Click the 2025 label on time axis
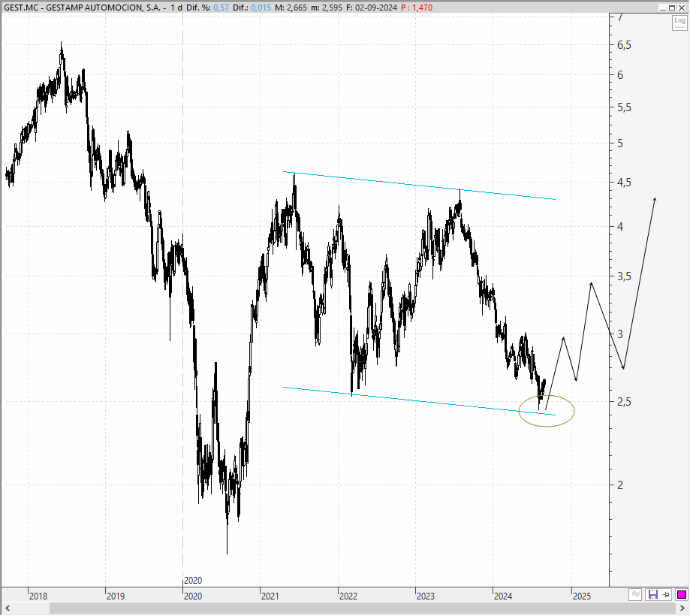Screen dimensions: 690x616 tap(582, 596)
